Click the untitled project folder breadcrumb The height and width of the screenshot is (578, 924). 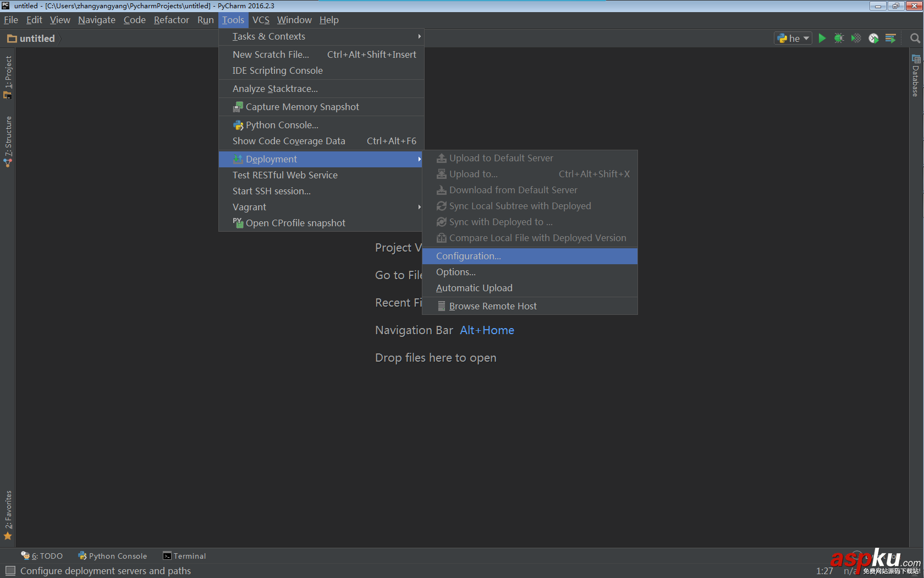(31, 39)
